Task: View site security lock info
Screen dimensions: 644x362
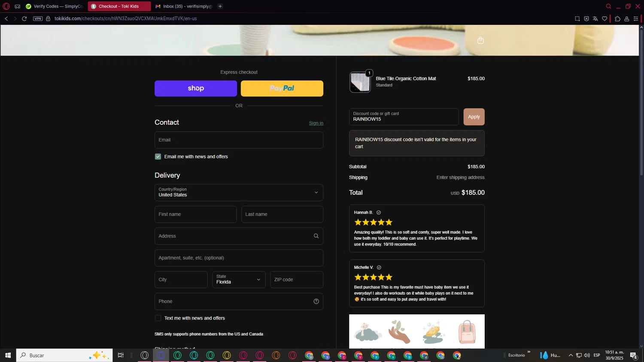Action: [48, 18]
